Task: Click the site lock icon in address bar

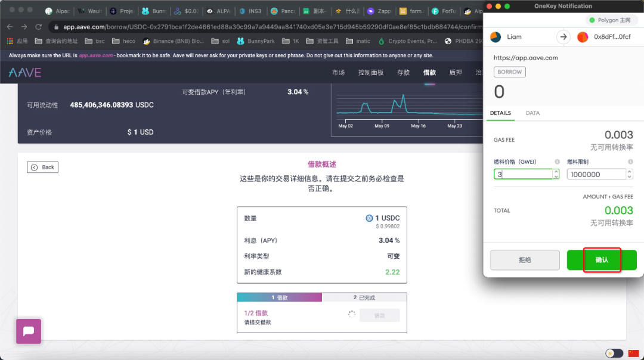Action: tap(56, 27)
